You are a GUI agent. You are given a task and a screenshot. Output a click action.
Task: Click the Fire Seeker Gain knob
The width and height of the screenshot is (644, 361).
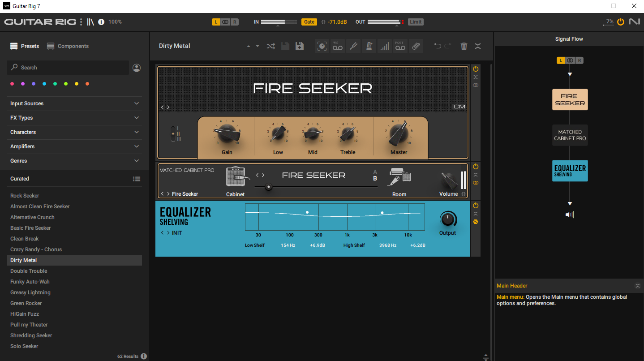coord(227,133)
